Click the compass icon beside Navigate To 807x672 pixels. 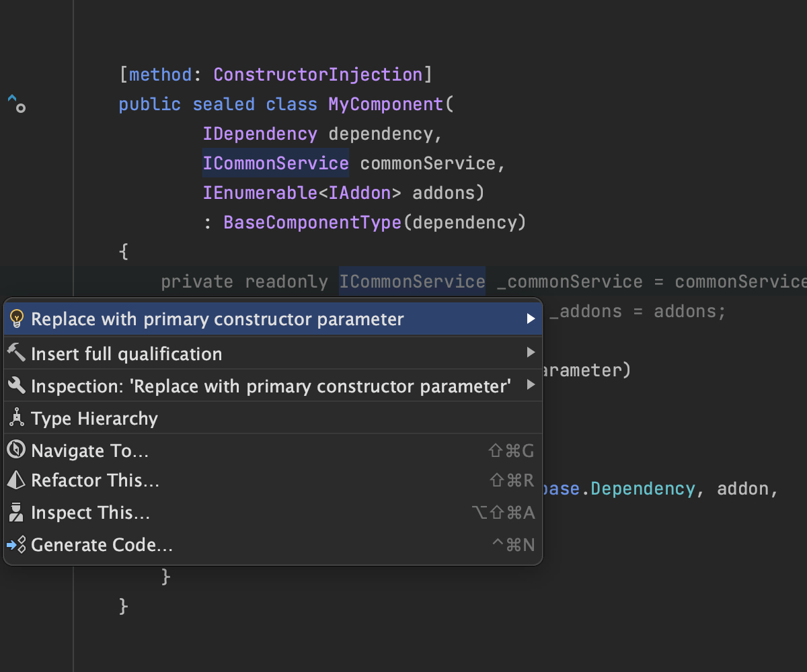pyautogui.click(x=16, y=450)
